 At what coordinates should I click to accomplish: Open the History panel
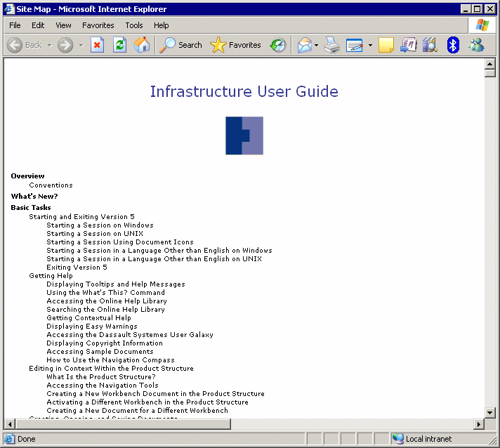[x=278, y=45]
